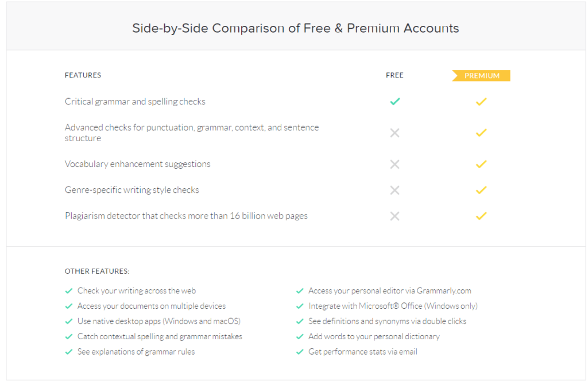This screenshot has height=392, width=588.
Task: Click the green Free checkmark for critical grammar checks
Action: click(x=395, y=102)
